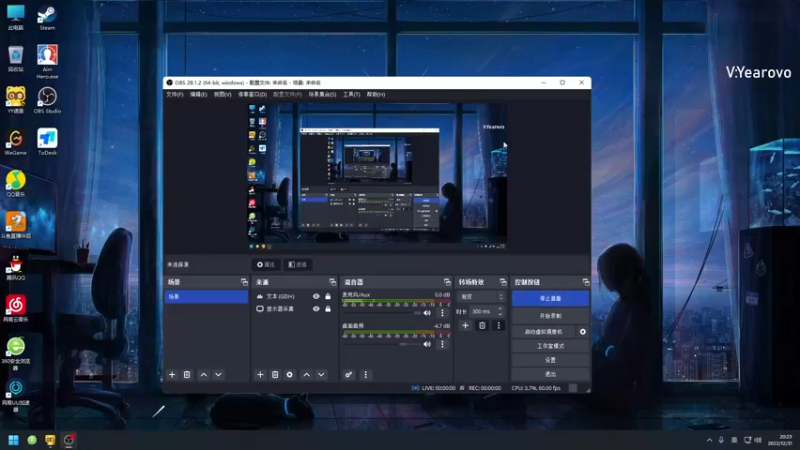
Task: Move the source up in the Sources panel
Action: (307, 374)
